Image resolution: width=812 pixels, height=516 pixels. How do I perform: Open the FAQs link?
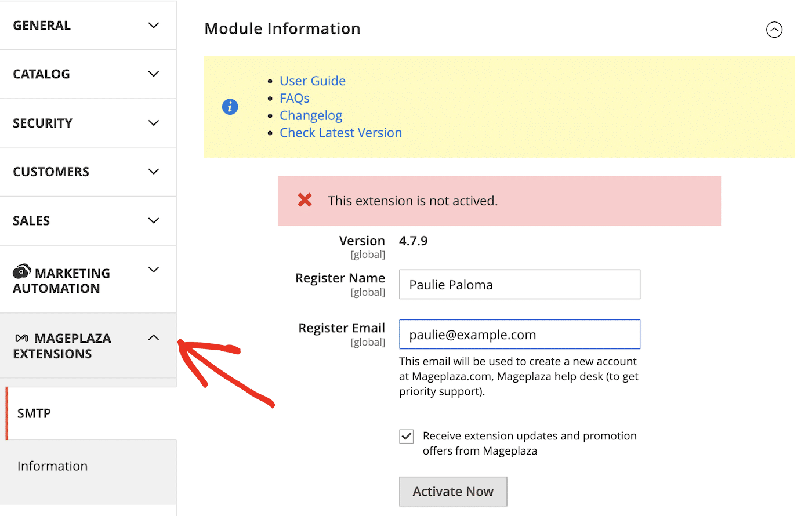click(x=294, y=98)
